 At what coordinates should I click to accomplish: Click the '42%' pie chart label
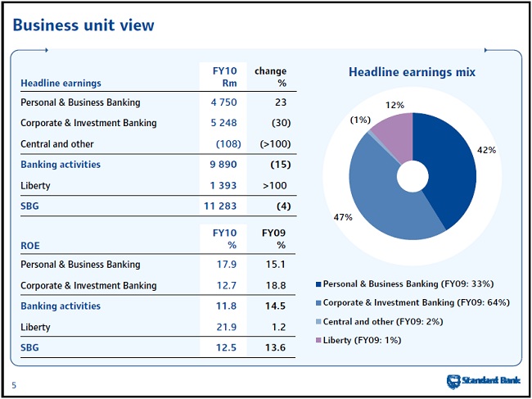click(x=486, y=150)
